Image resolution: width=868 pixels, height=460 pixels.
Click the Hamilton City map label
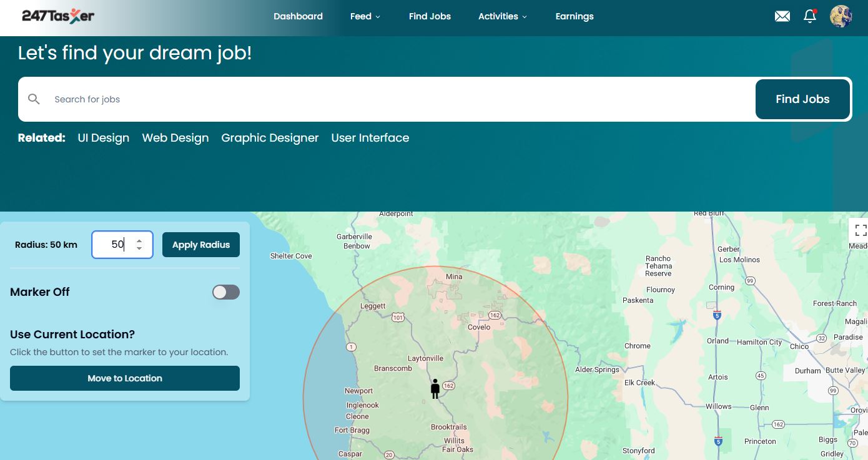[759, 342]
